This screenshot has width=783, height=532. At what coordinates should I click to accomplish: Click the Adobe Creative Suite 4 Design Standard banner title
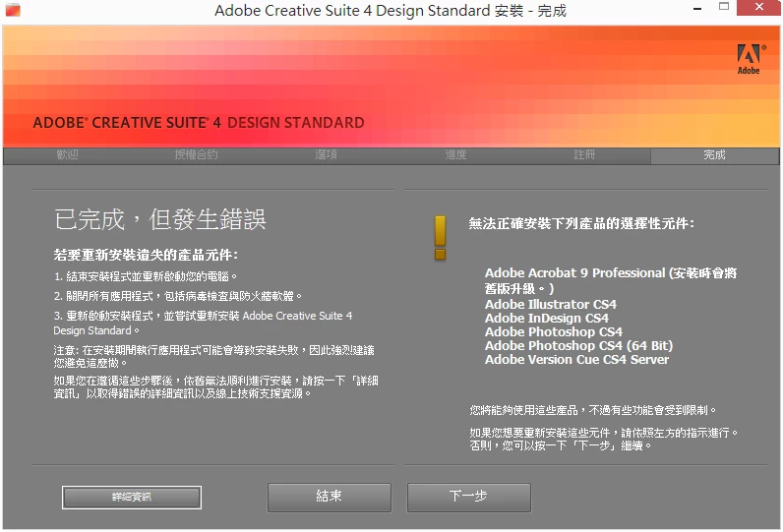click(x=199, y=122)
